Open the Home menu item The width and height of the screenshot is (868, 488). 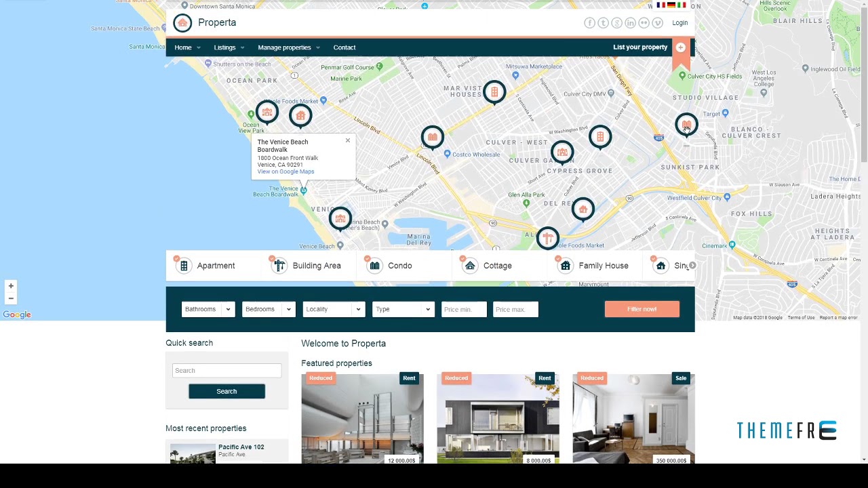point(183,47)
